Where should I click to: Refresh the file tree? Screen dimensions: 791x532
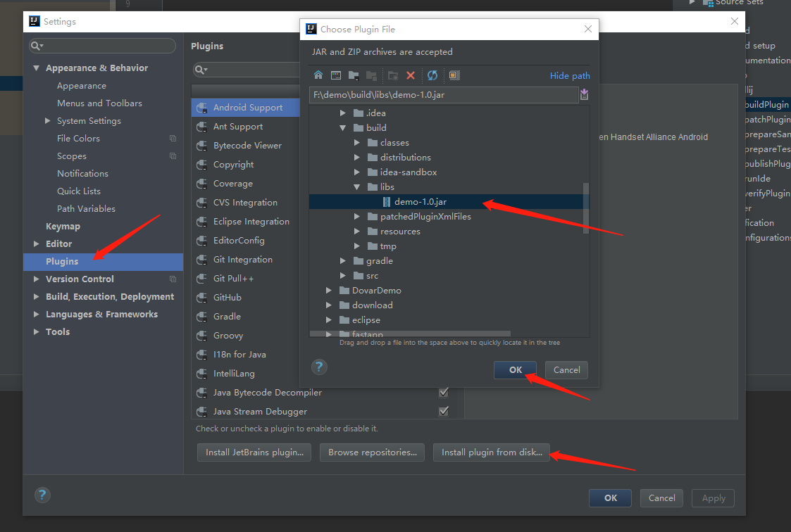pos(432,75)
